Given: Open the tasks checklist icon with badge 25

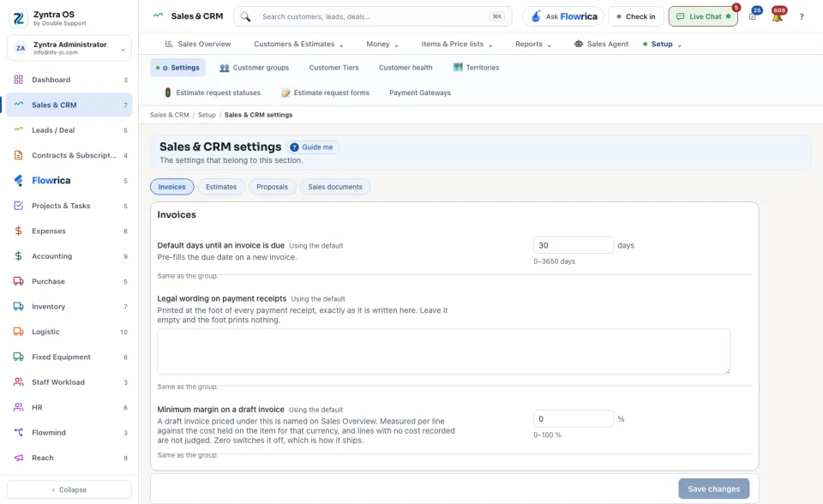Looking at the screenshot, I should pyautogui.click(x=753, y=16).
